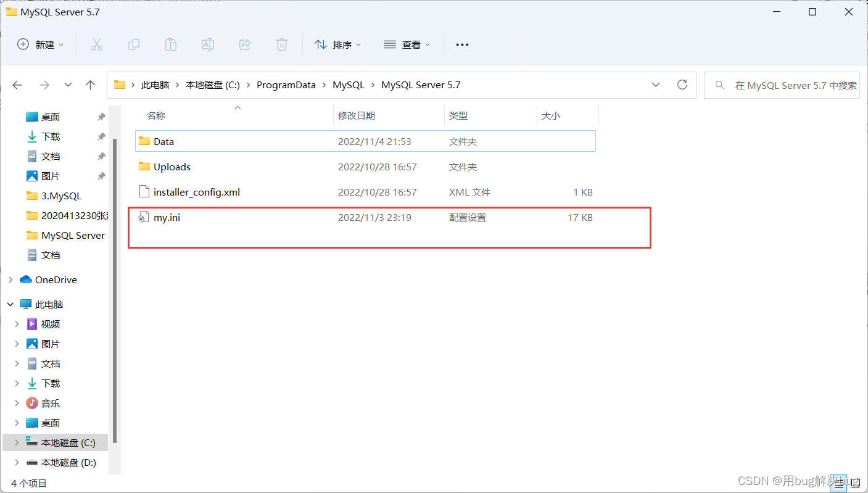Click the New (新建) button

click(x=41, y=44)
